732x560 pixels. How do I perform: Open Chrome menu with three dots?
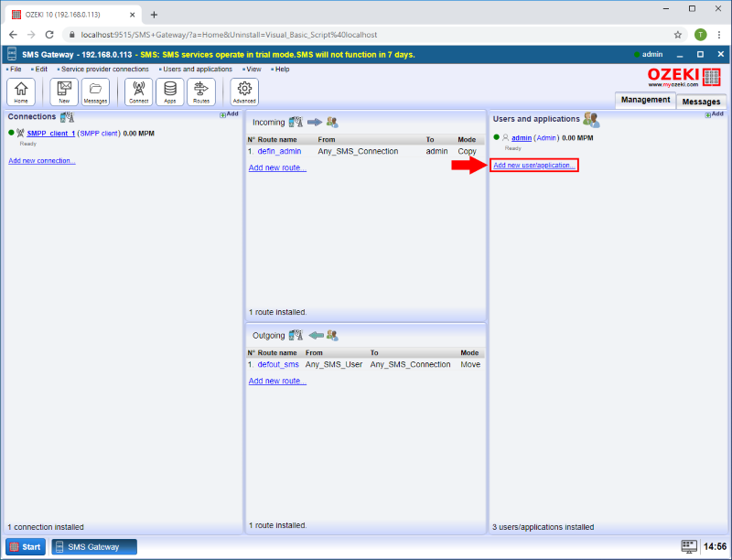[718, 35]
